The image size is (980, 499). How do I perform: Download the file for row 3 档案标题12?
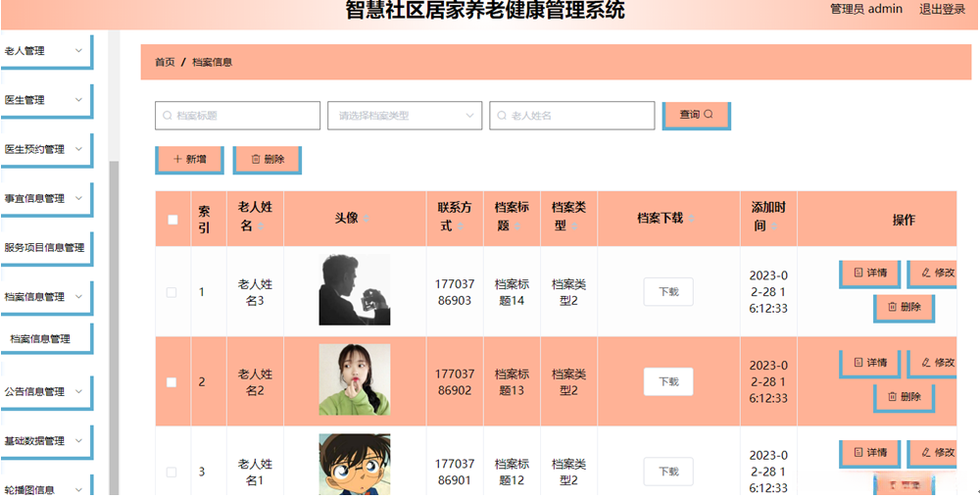click(x=668, y=473)
